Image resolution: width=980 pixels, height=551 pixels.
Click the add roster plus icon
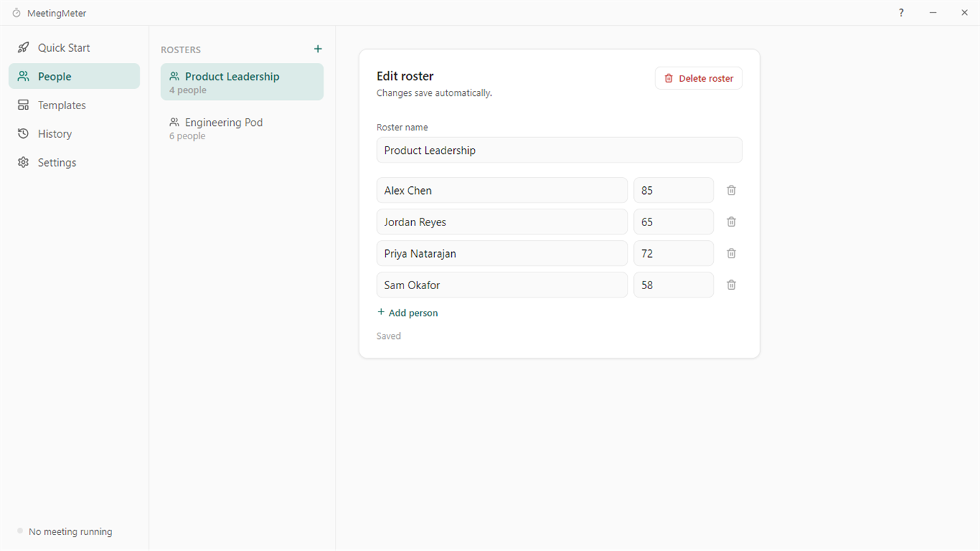coord(318,49)
